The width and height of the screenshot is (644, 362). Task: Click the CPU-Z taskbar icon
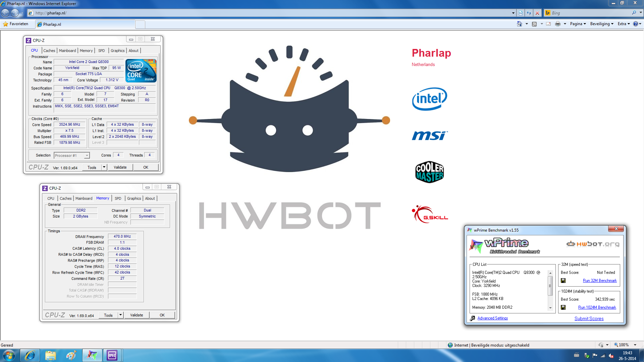pyautogui.click(x=112, y=355)
